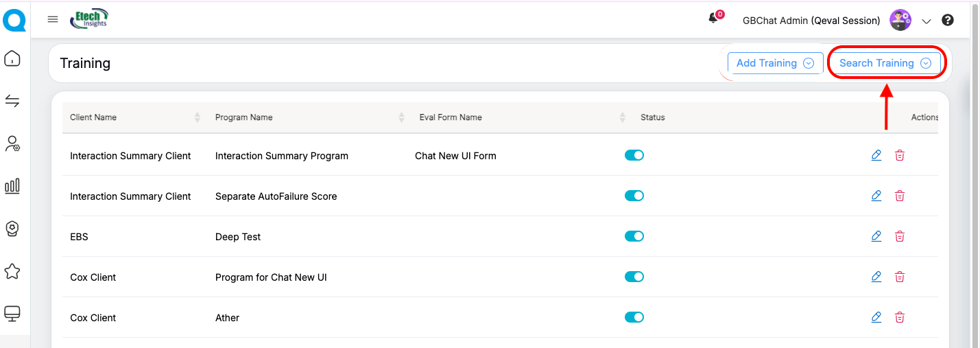Open the hamburger navigation menu
This screenshot has height=348, width=980.
click(53, 19)
